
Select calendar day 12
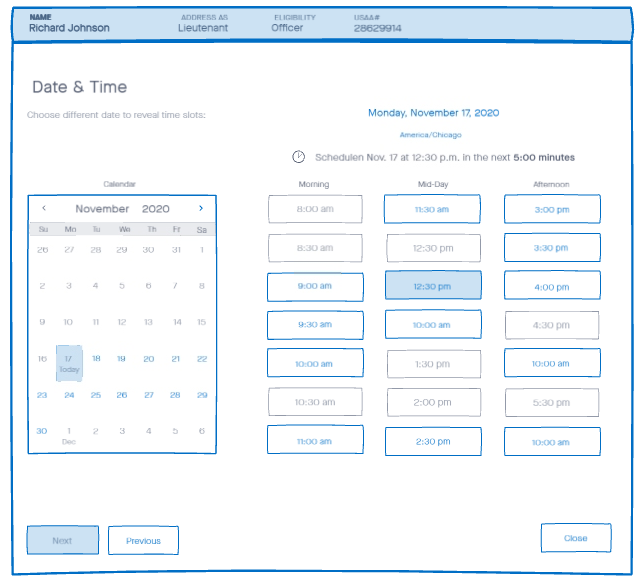[122, 322]
